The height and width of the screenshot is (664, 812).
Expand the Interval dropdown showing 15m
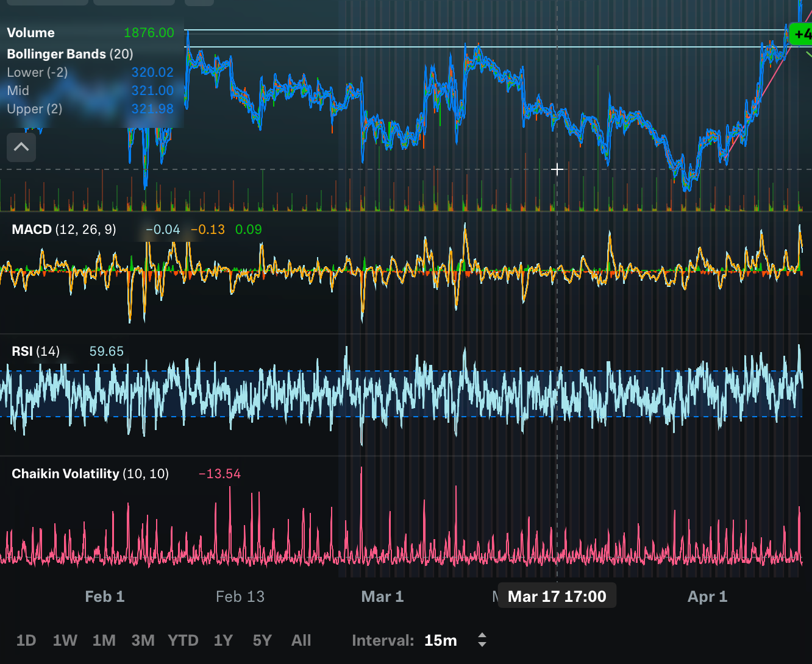[x=441, y=640]
